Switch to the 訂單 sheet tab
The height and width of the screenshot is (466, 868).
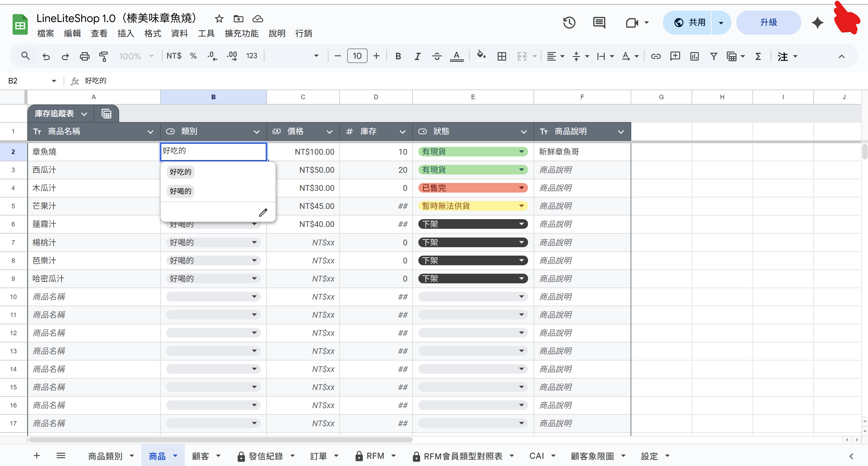(x=318, y=456)
